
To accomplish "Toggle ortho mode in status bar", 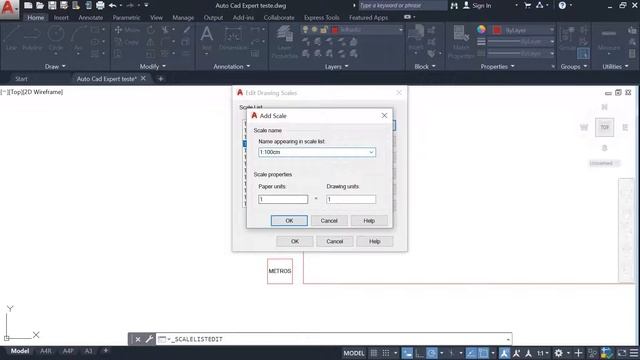I will point(419,353).
